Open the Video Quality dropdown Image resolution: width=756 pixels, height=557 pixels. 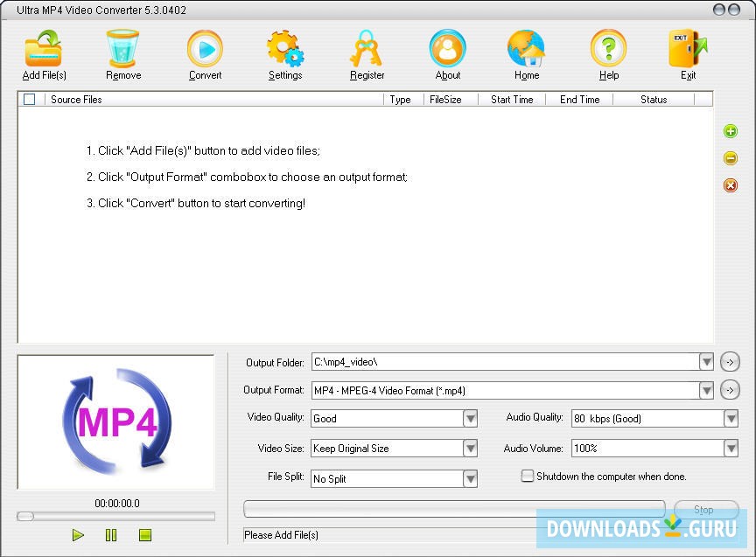pyautogui.click(x=470, y=418)
